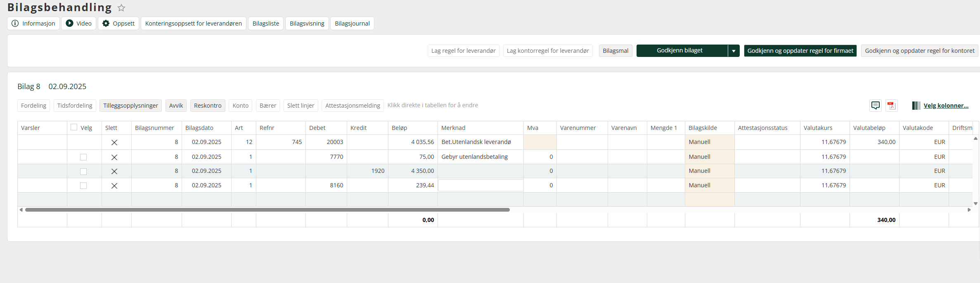
Task: Click the Avvik button
Action: 176,106
